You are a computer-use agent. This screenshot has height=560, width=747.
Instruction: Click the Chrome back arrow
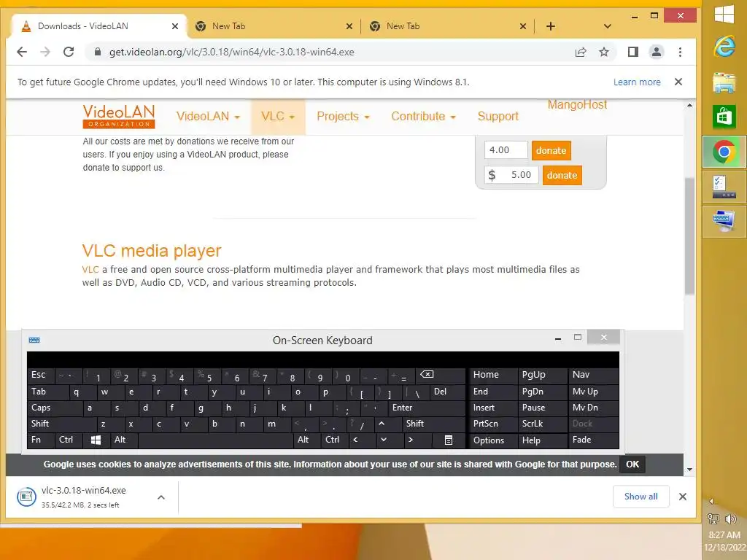click(x=22, y=52)
